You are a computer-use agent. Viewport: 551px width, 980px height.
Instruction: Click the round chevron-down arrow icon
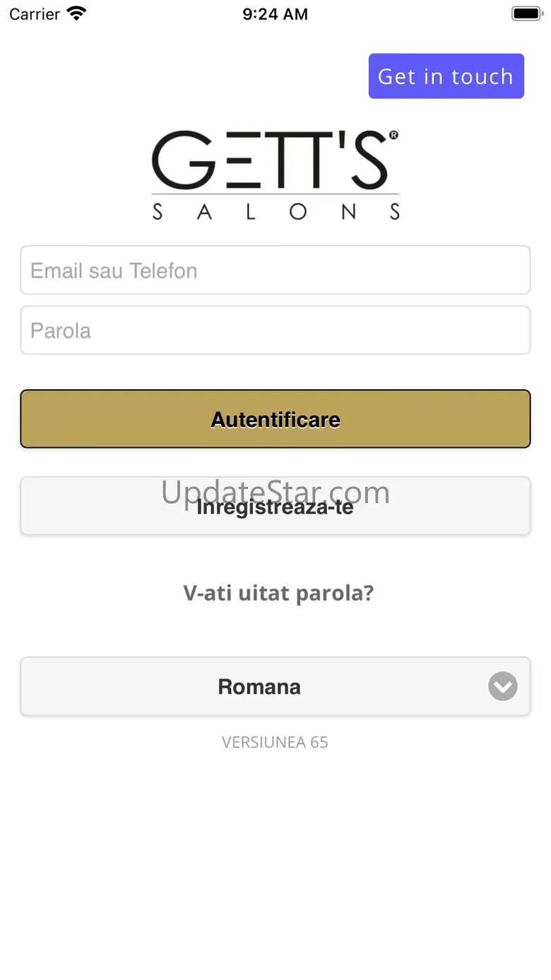(503, 686)
